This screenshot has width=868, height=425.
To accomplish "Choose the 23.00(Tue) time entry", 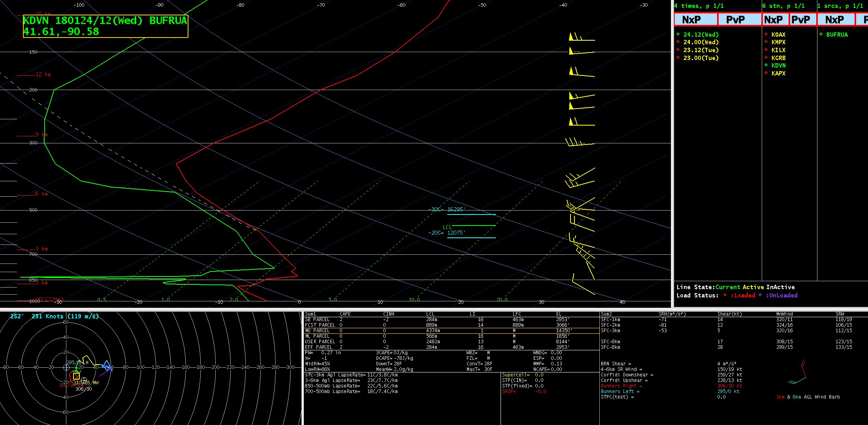I will click(700, 58).
